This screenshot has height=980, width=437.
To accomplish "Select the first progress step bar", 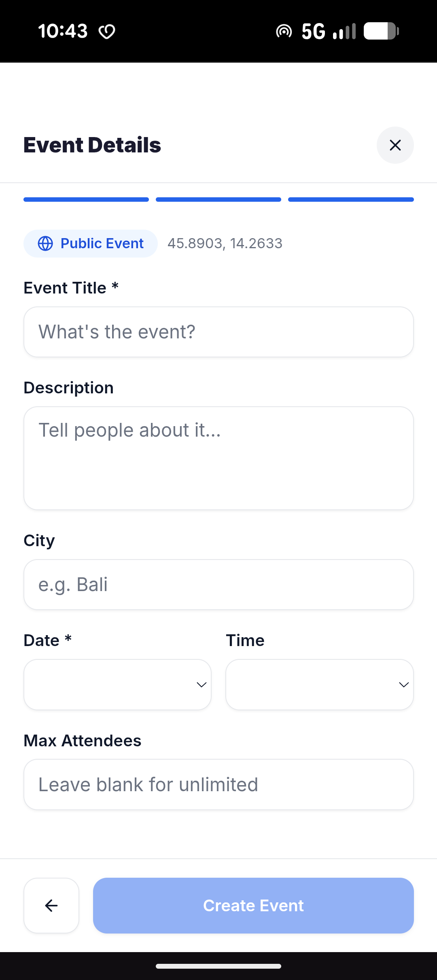I will (86, 199).
